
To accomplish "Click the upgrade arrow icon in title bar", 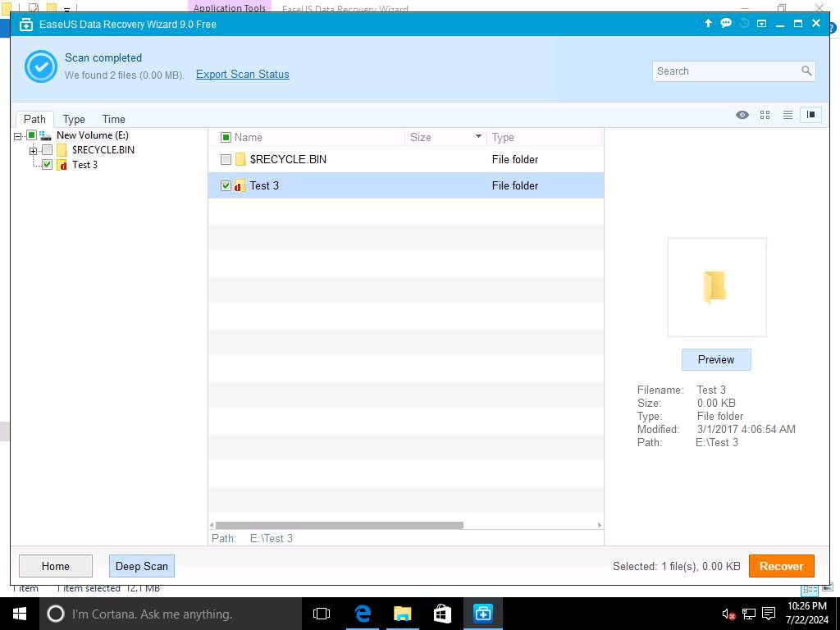I will pos(708,23).
